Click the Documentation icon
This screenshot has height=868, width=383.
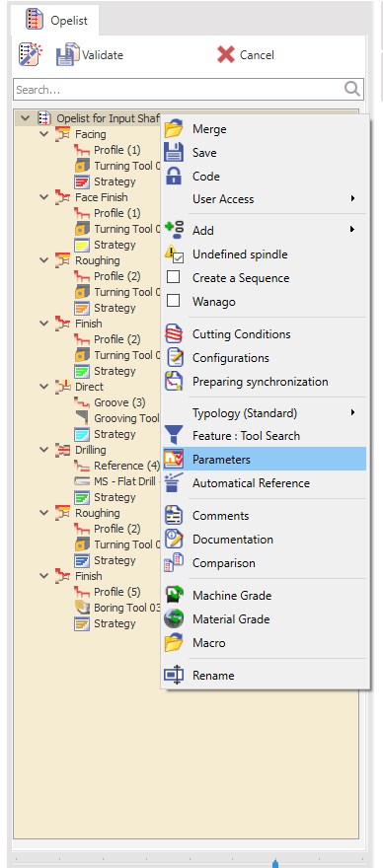(x=174, y=540)
